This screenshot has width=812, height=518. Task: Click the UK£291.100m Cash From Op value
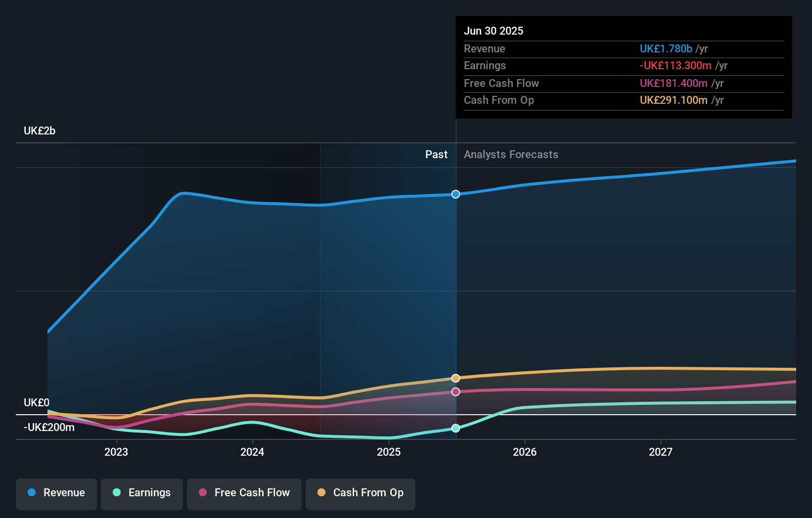[x=674, y=100]
